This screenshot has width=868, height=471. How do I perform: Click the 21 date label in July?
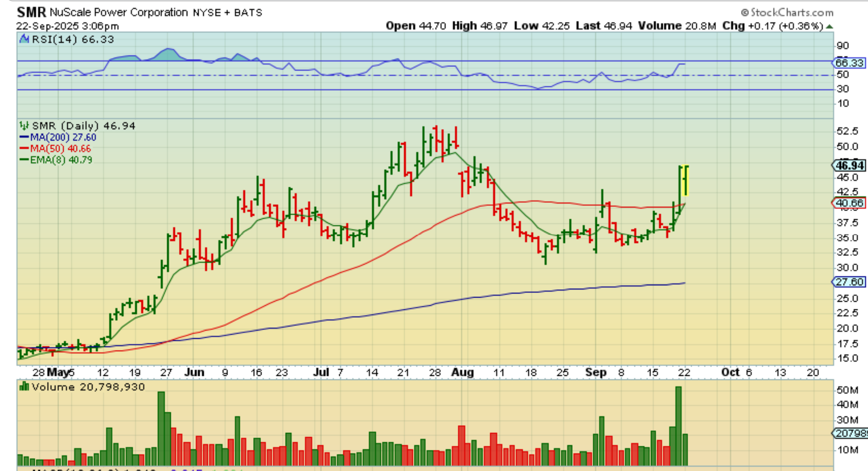click(x=403, y=373)
